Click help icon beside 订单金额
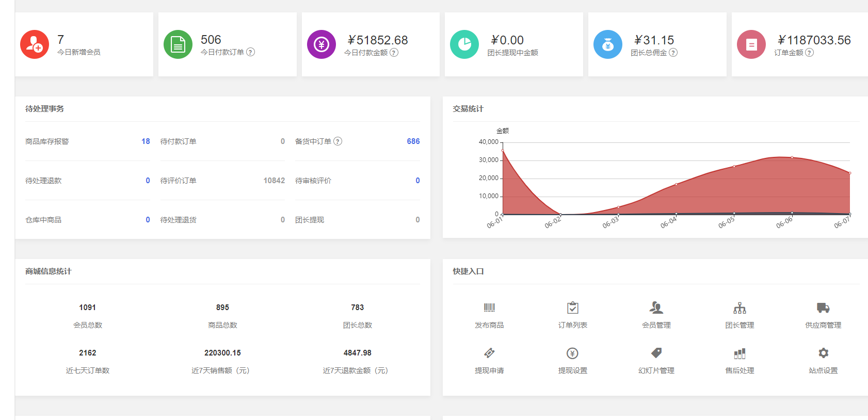This screenshot has height=420, width=868. click(809, 53)
